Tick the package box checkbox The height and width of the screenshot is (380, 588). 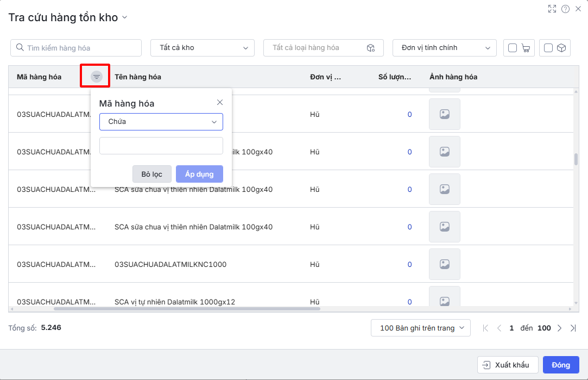[x=548, y=48]
